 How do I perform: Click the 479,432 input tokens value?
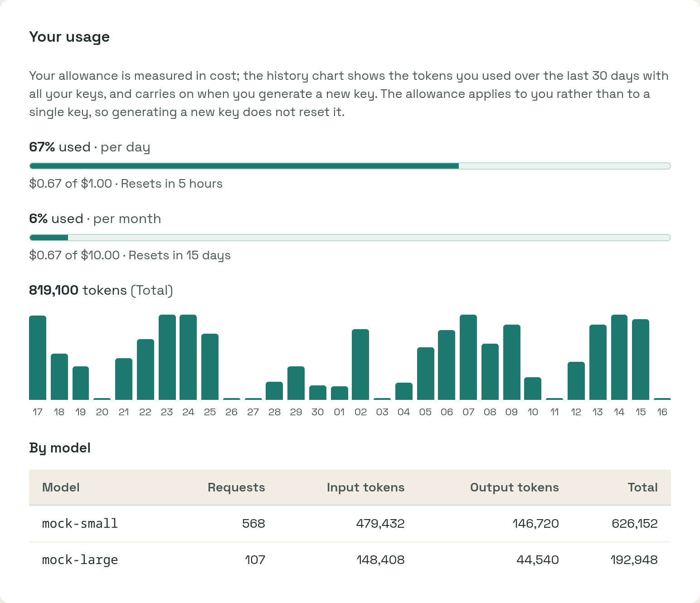pos(380,524)
